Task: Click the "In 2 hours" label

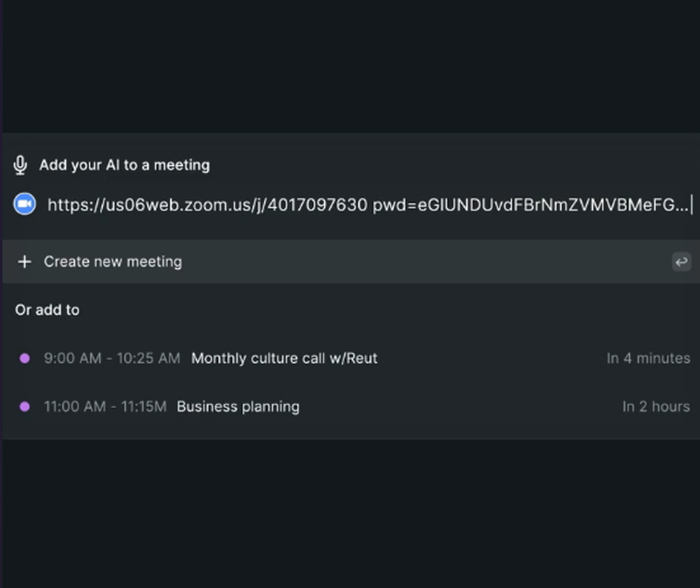Action: coord(656,407)
